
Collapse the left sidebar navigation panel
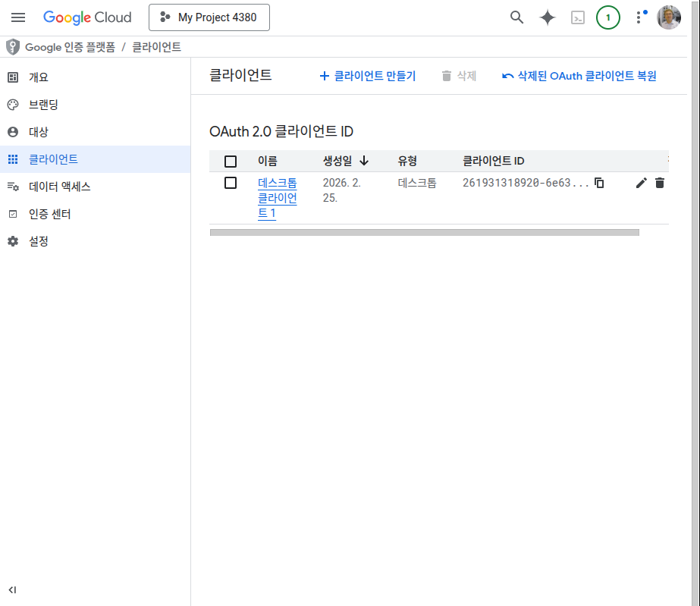13,589
